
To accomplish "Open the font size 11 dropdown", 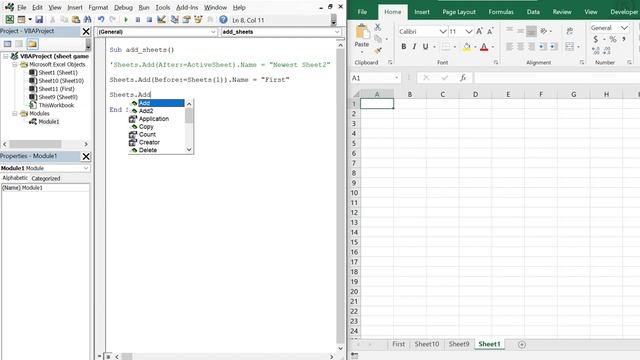I will [x=469, y=31].
